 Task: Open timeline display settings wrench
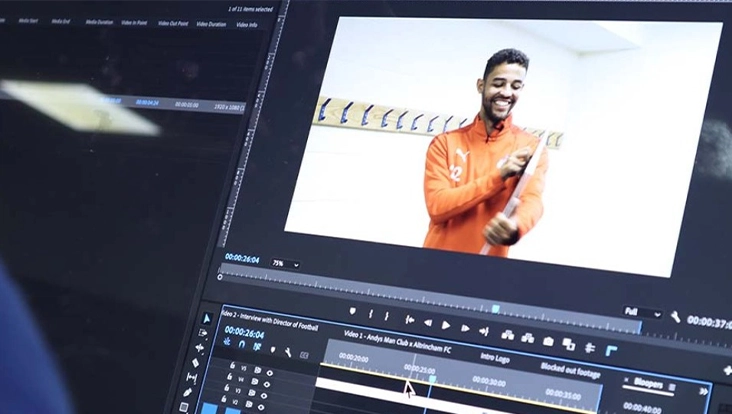tap(288, 352)
